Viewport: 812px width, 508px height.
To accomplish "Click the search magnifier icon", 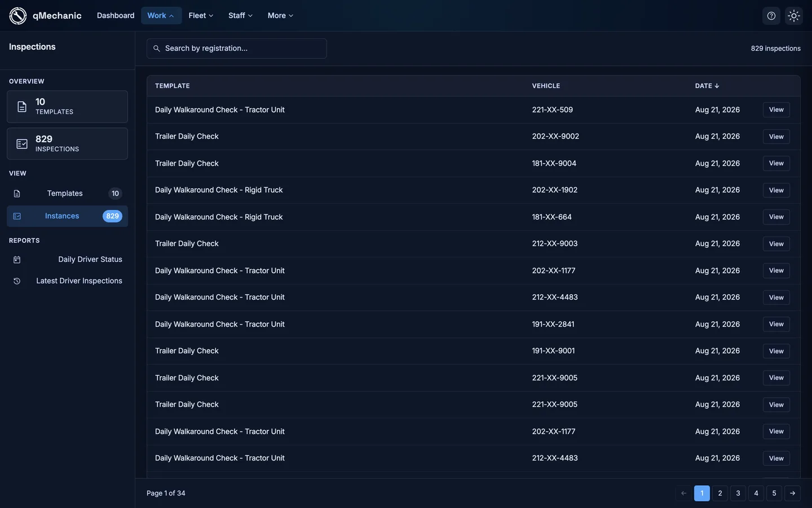I will (x=157, y=49).
